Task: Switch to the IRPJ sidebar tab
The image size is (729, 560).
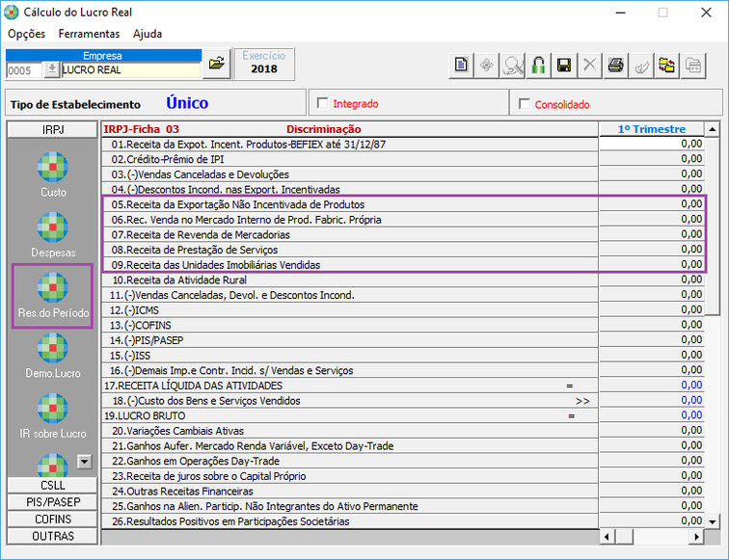Action: point(52,130)
